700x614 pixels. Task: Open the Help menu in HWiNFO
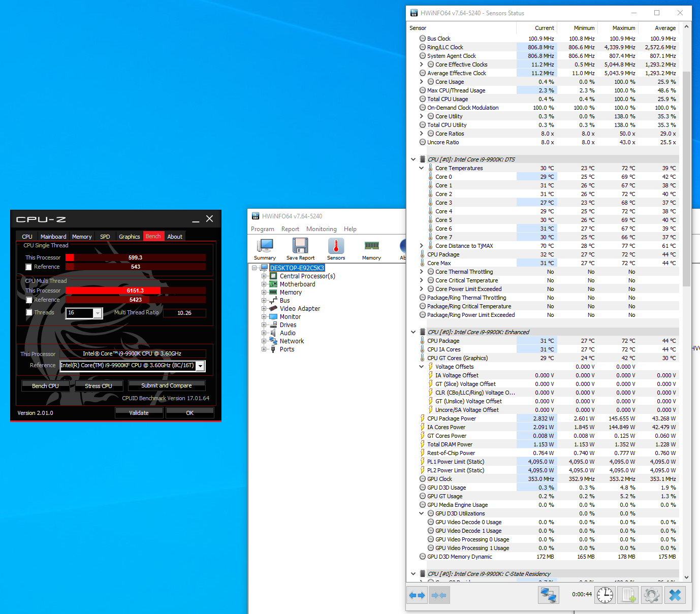click(350, 229)
